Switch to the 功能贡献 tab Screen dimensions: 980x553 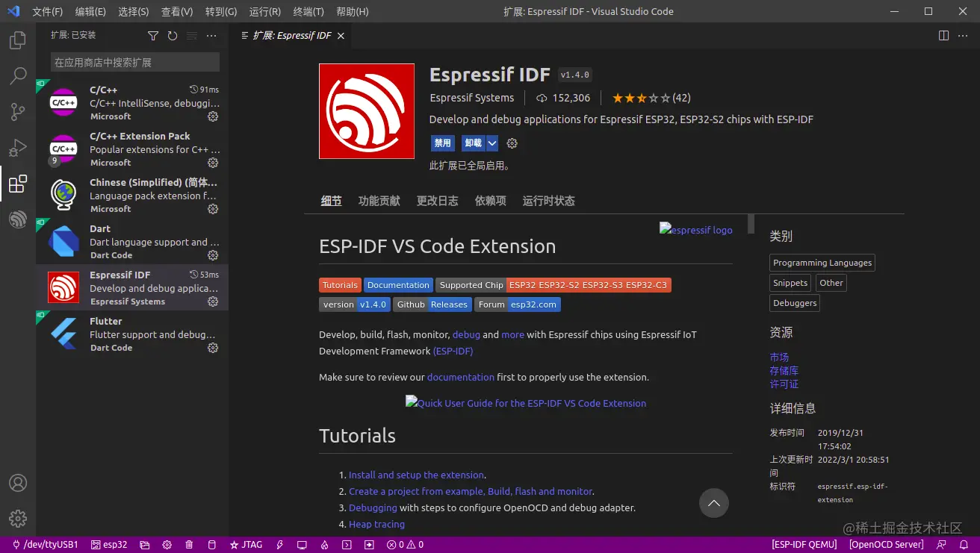pos(379,201)
